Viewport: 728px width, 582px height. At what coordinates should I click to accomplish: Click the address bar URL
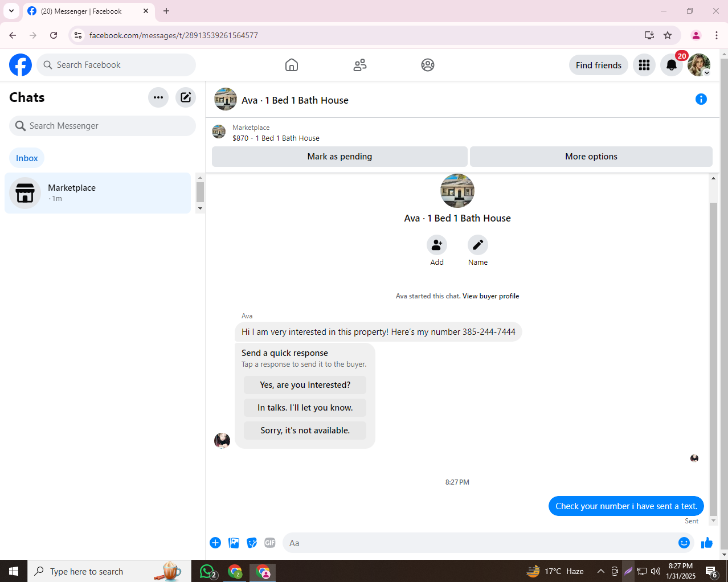pos(174,35)
